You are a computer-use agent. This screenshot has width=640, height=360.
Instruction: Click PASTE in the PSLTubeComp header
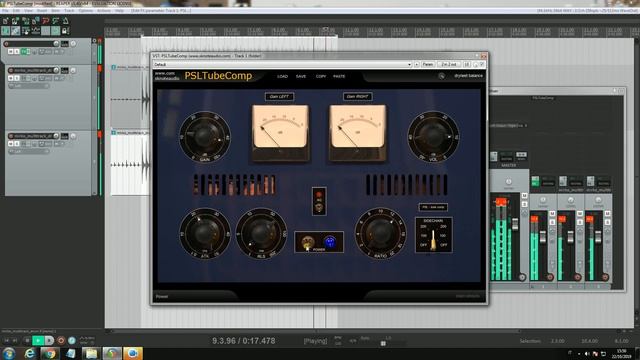339,76
